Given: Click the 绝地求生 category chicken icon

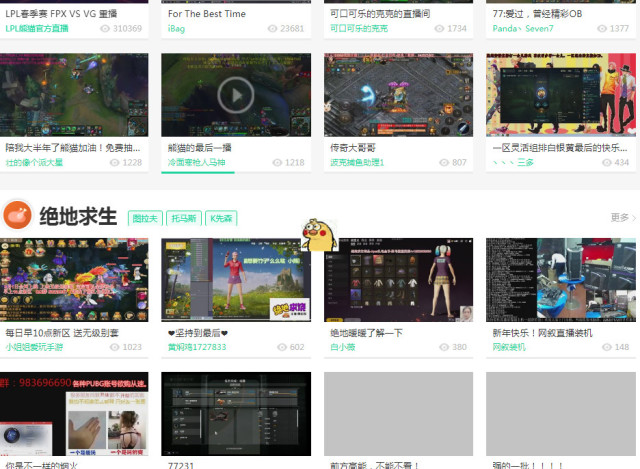Looking at the screenshot, I should [x=17, y=215].
